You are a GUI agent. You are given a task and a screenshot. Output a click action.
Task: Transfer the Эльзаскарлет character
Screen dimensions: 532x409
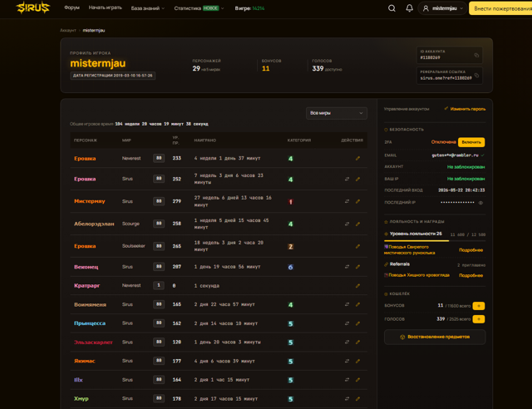[347, 342]
